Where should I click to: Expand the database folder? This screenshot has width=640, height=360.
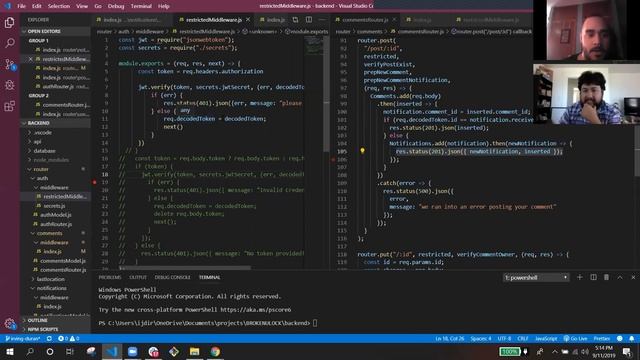pos(44,151)
